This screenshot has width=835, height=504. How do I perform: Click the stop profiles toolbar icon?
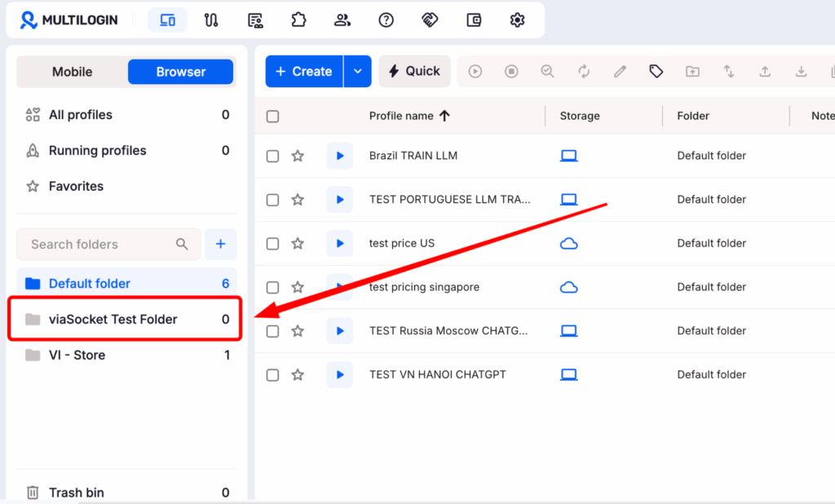[511, 72]
